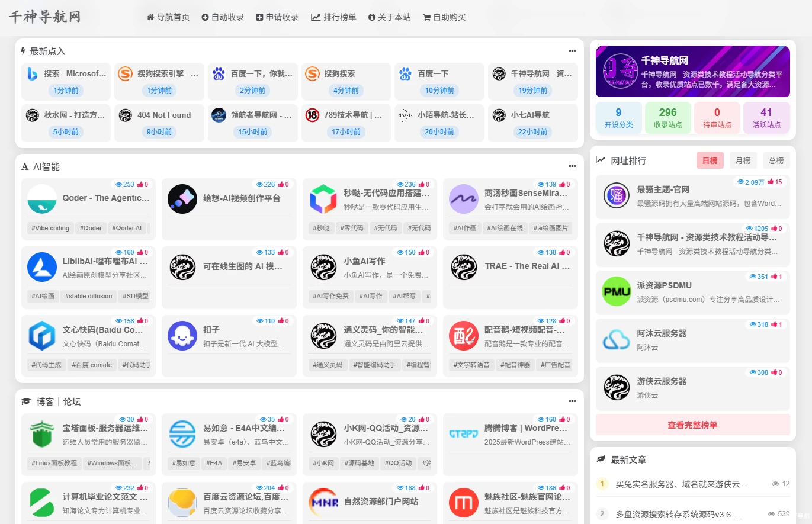Click the 文心快码 Baidu Comate icon
The image size is (812, 524).
pos(41,336)
